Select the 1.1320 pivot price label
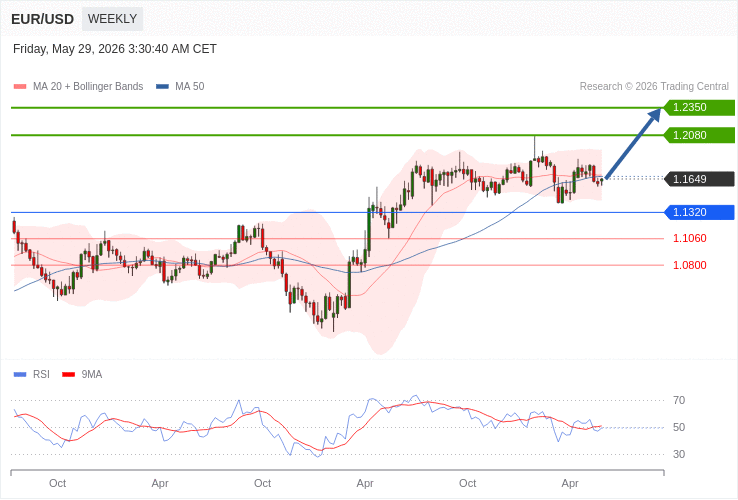This screenshot has width=738, height=500. [699, 212]
